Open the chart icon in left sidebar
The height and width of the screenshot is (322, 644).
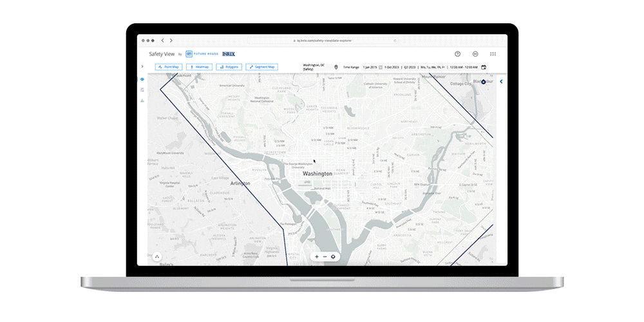pyautogui.click(x=142, y=100)
